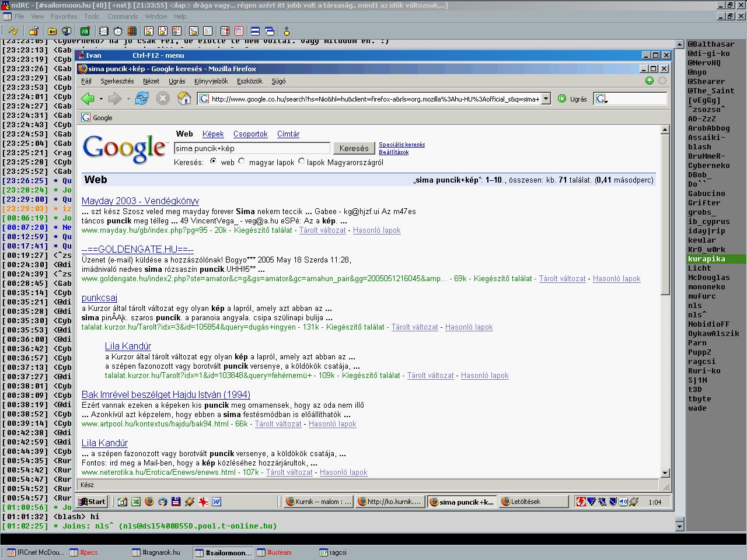
Task: Click the Google Keresés button
Action: pyautogui.click(x=354, y=148)
